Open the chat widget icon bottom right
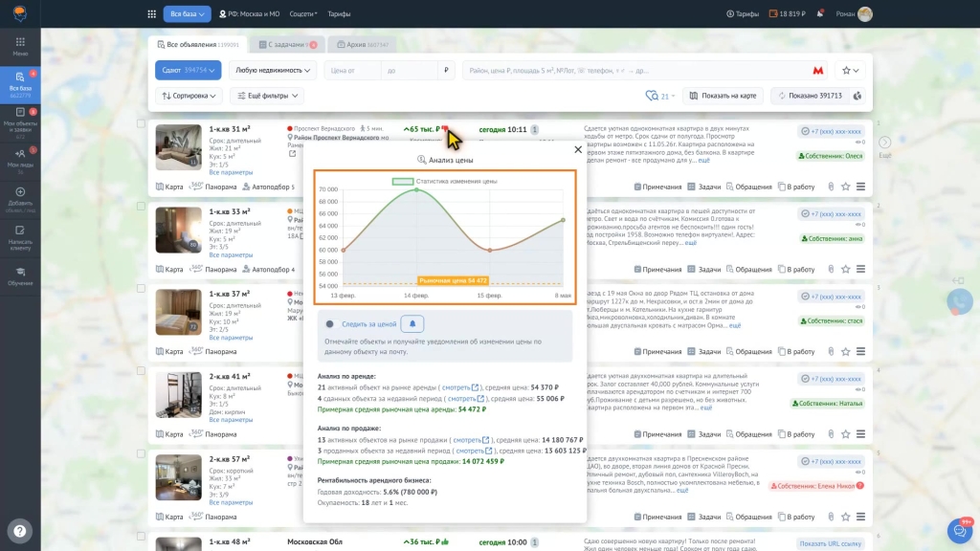980x551 pixels. [x=960, y=530]
